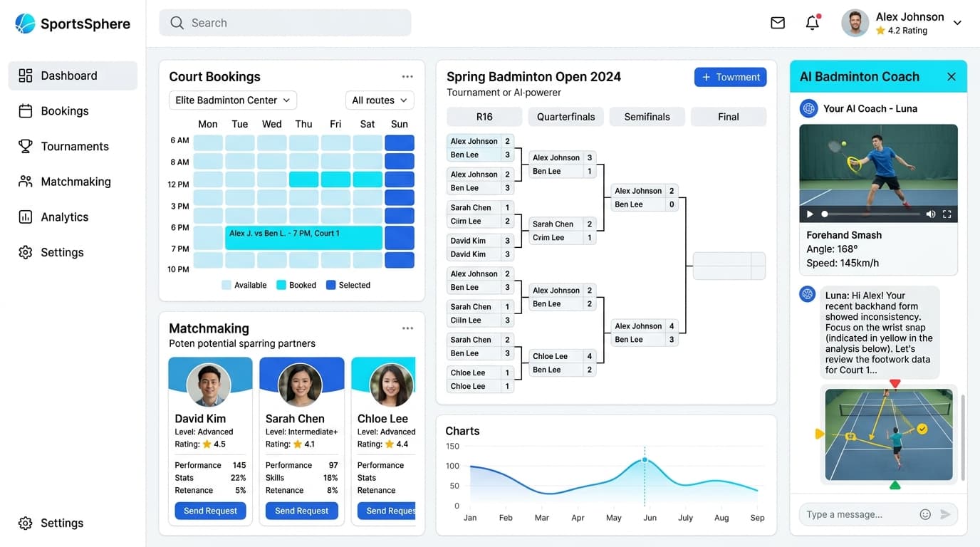Expand the All routes dropdown

tap(380, 100)
